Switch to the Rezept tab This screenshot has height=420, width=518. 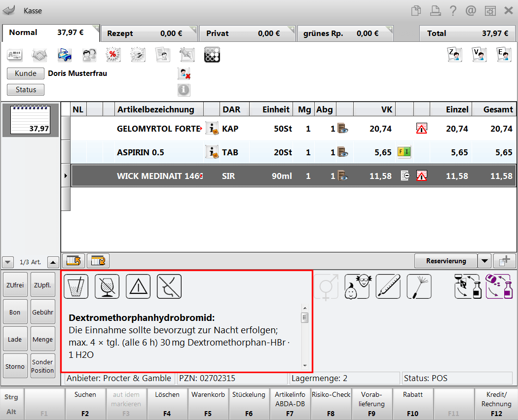pyautogui.click(x=149, y=34)
